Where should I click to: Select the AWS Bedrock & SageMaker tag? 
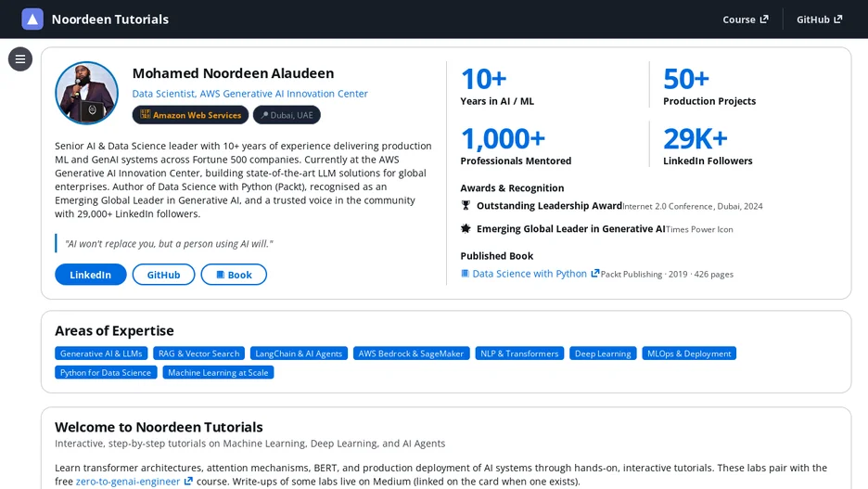[412, 354]
